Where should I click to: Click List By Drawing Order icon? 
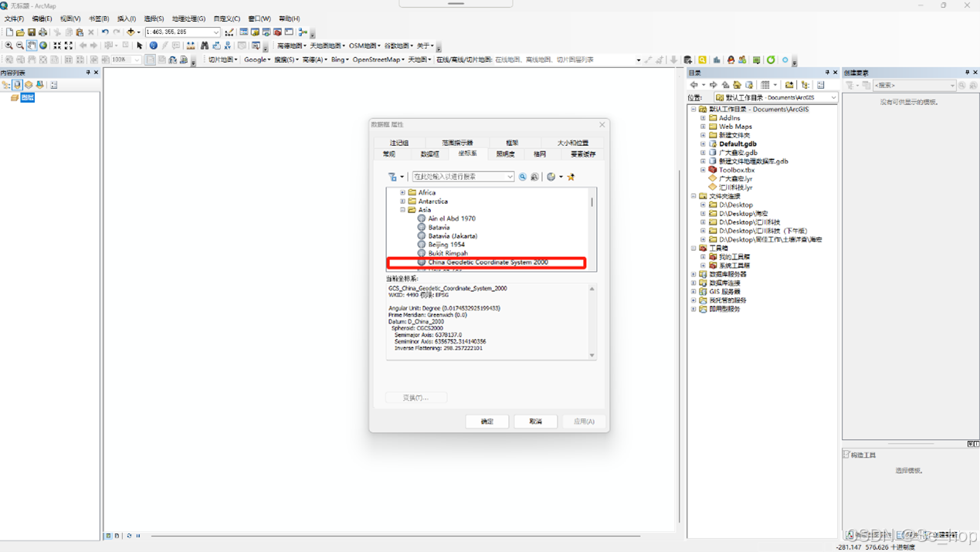click(x=6, y=85)
